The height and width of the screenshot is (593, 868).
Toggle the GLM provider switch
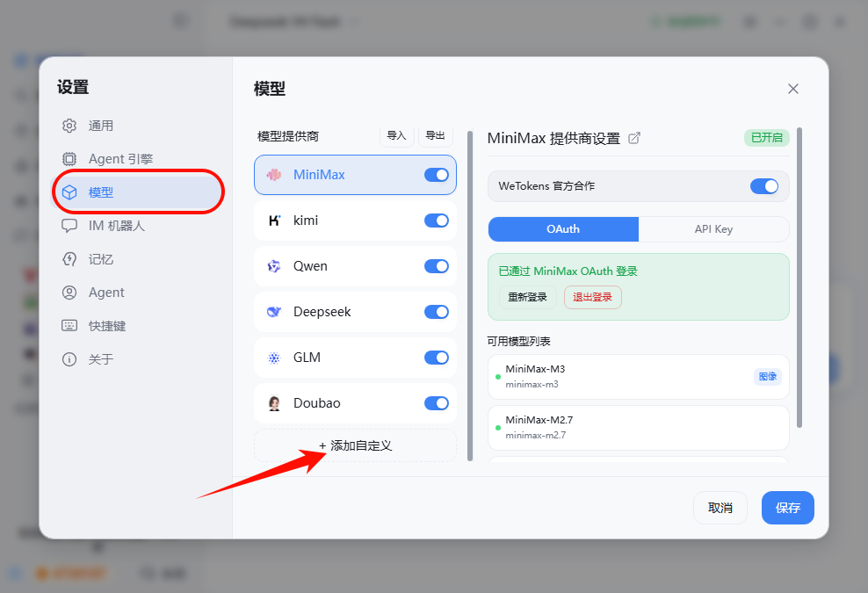click(x=437, y=358)
